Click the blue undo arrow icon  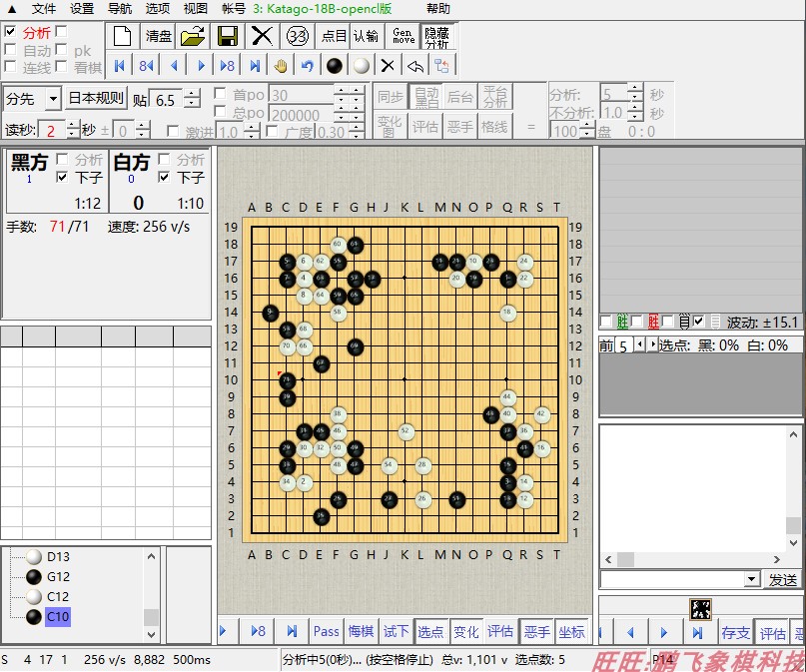pos(308,66)
